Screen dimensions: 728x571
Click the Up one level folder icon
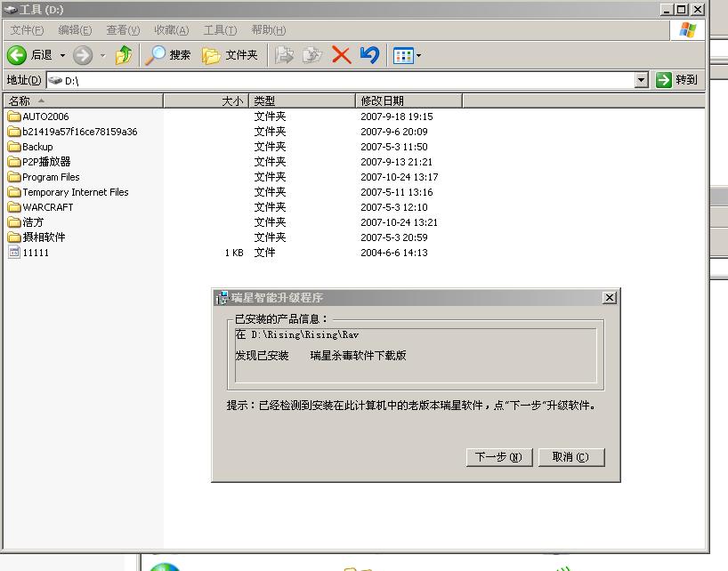124,55
